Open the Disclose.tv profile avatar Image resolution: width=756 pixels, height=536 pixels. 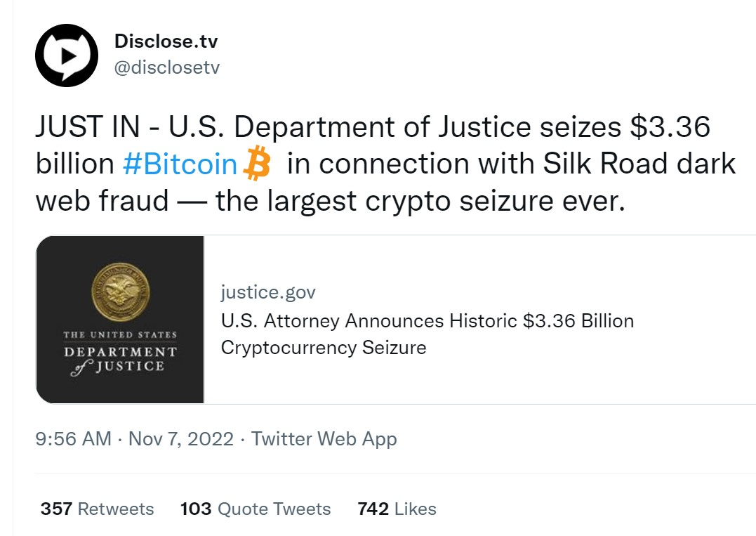tap(67, 55)
